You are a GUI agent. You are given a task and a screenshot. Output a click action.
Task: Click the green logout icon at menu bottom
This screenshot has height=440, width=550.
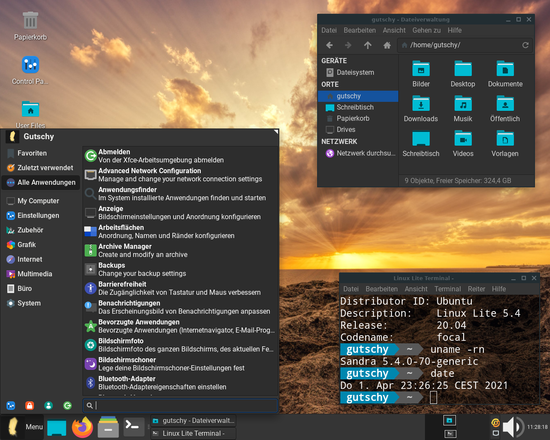(67, 406)
